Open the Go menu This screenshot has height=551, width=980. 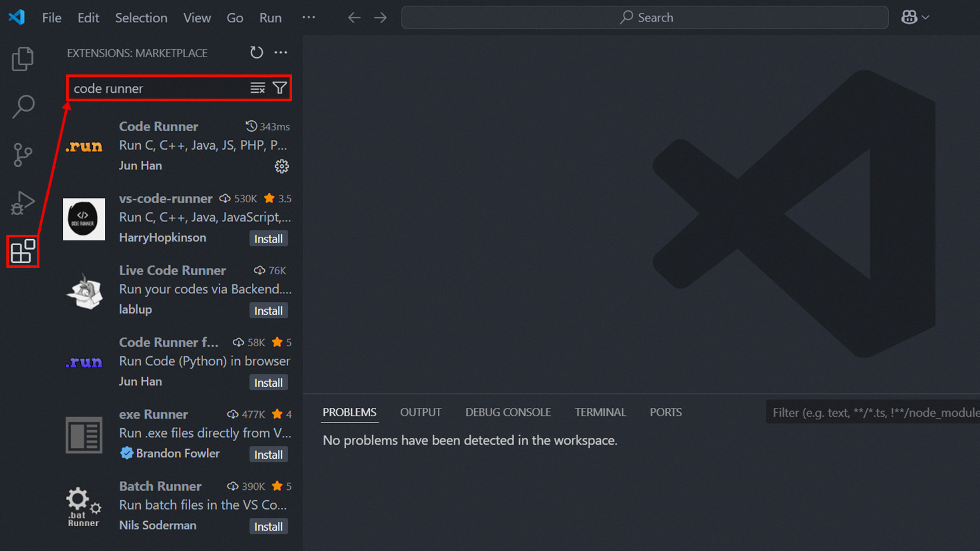point(235,18)
